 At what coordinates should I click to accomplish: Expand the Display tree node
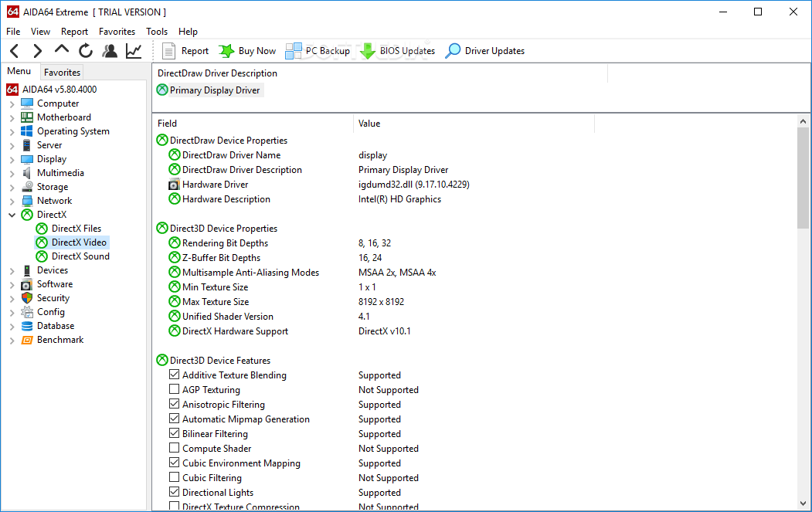click(12, 159)
